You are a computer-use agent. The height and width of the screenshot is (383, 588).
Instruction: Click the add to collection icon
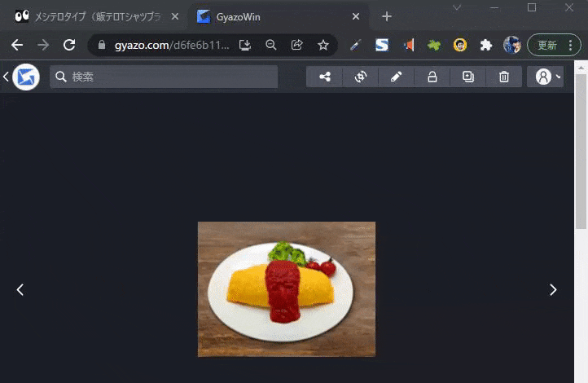click(468, 77)
